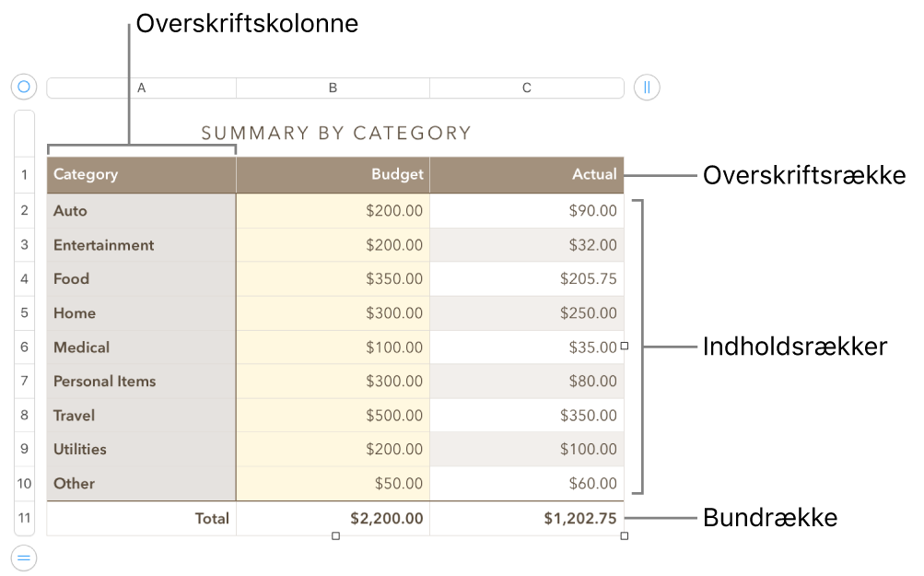Select column C header tab
The width and height of the screenshot is (924, 576).
click(x=526, y=88)
